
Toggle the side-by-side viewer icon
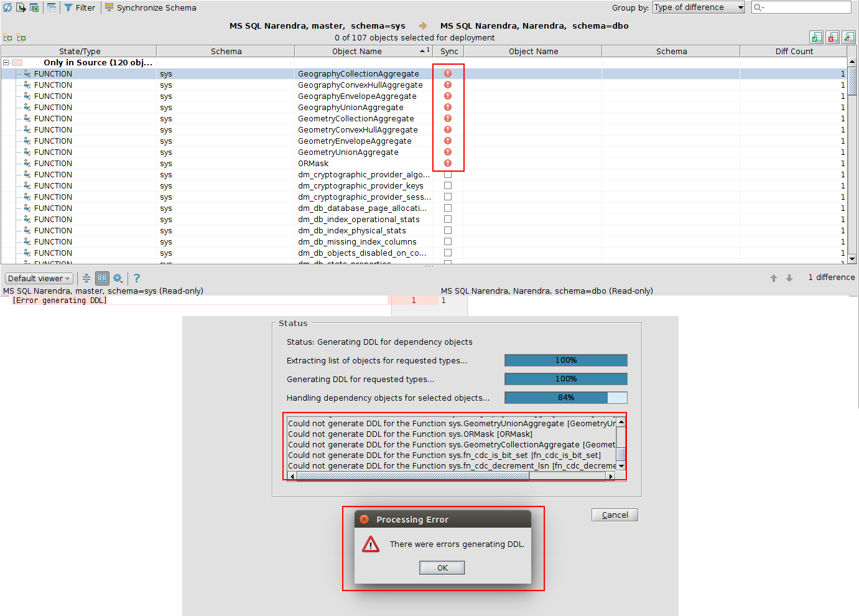(102, 278)
